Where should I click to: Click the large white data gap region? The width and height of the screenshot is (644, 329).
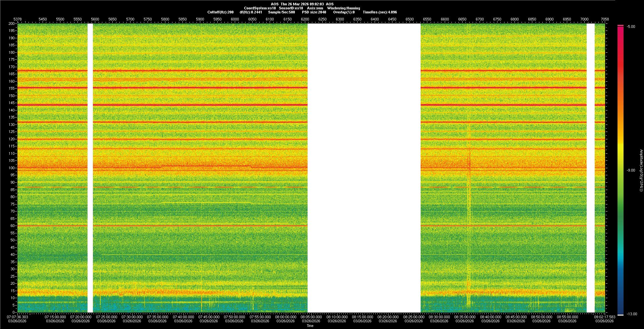tap(364, 168)
